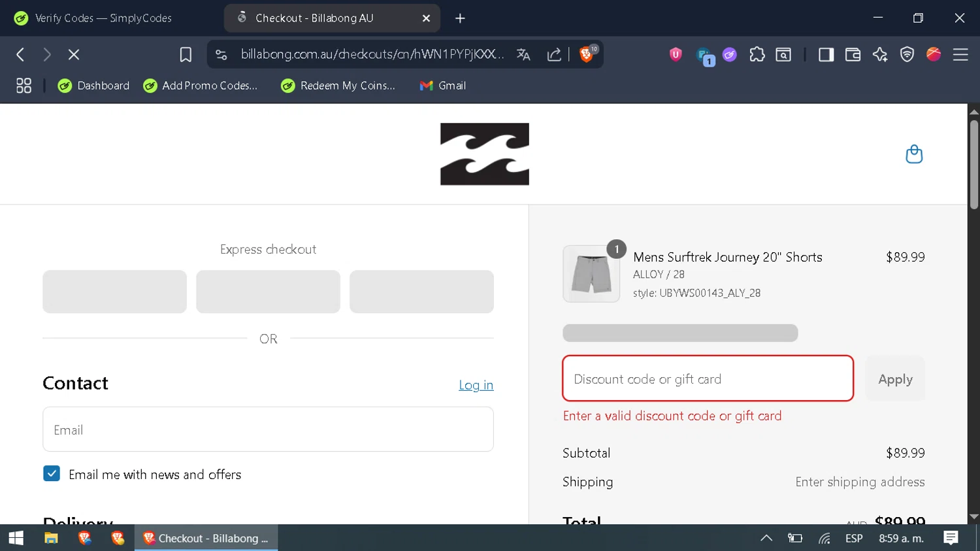Open the Windows Start menu

(x=16, y=538)
